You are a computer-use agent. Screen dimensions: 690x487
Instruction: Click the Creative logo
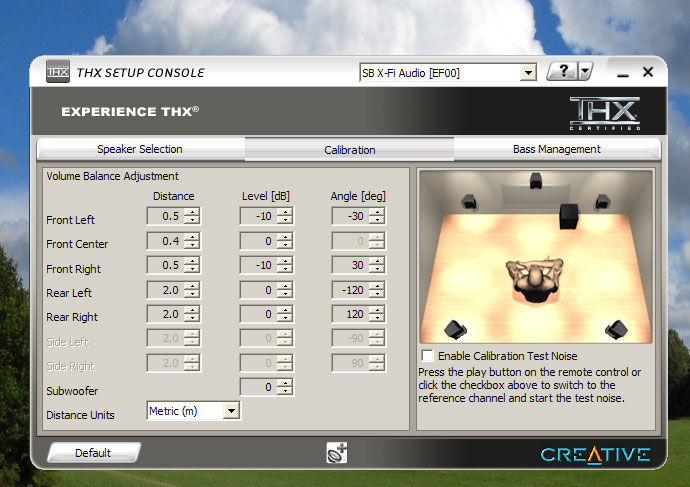(595, 455)
